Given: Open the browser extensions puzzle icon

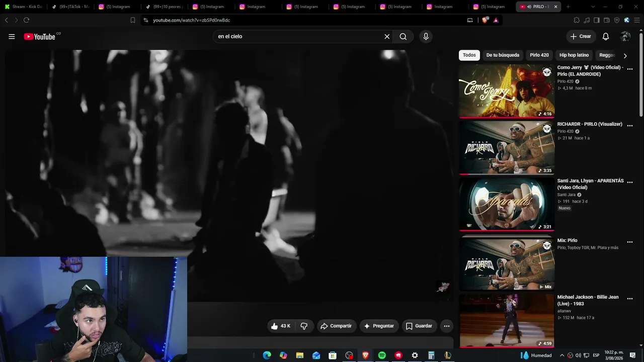Looking at the screenshot, I should pyautogui.click(x=577, y=20).
